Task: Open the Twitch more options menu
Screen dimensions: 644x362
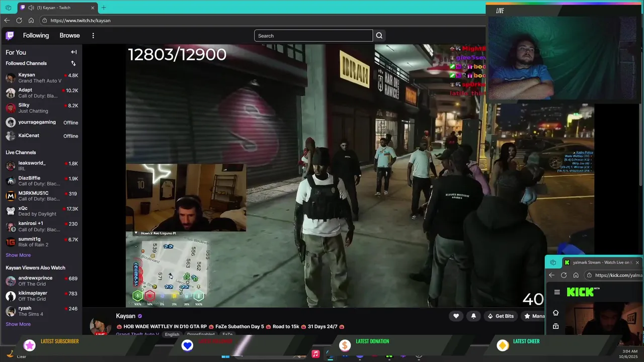Action: (x=93, y=36)
